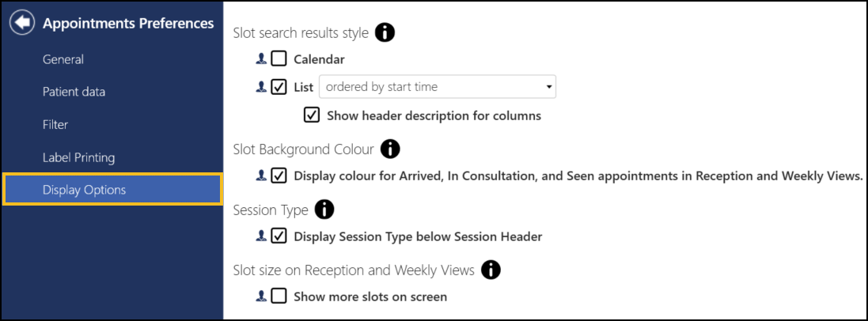Switch to Filter preferences
The width and height of the screenshot is (868, 321).
(x=55, y=125)
